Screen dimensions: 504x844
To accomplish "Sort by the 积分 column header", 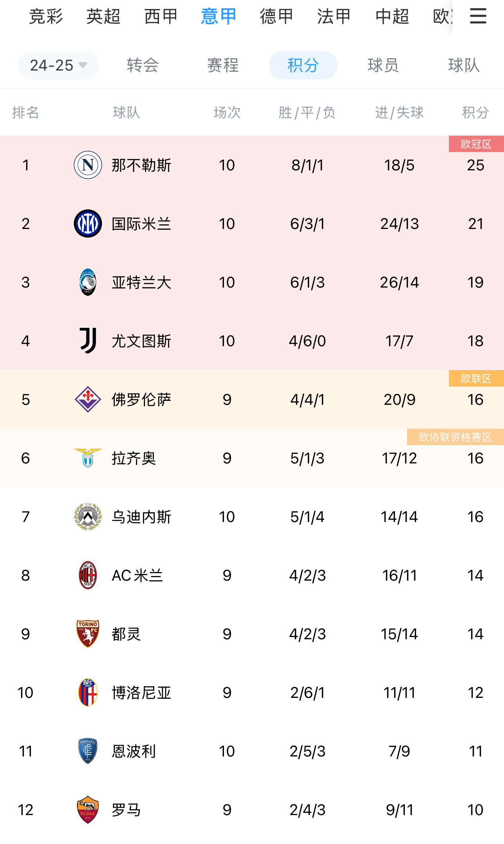I will point(475,113).
